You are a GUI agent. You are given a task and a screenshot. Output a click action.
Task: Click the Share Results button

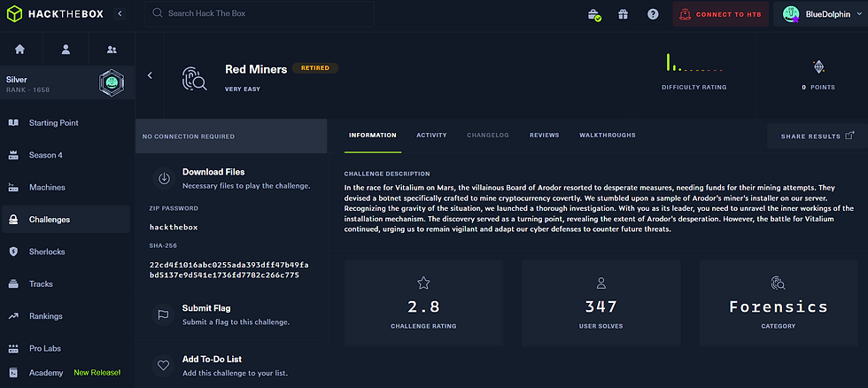(817, 136)
